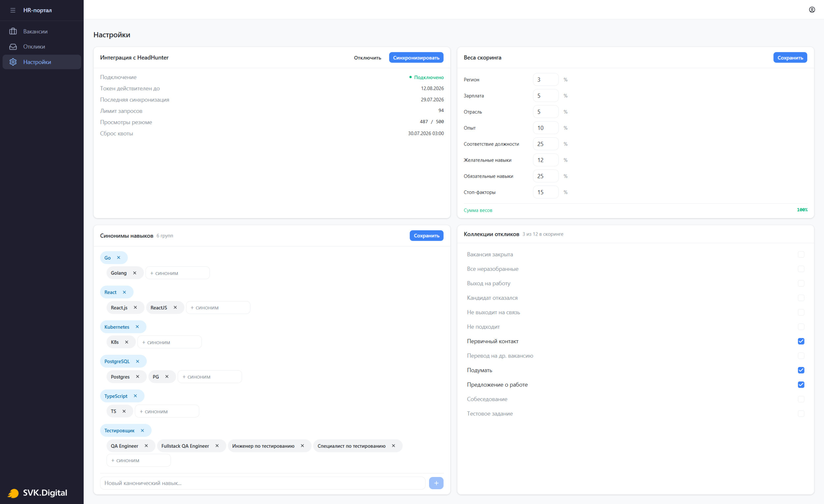Go to the Отклики section
Screen dimensions: 824x504
coord(42,47)
